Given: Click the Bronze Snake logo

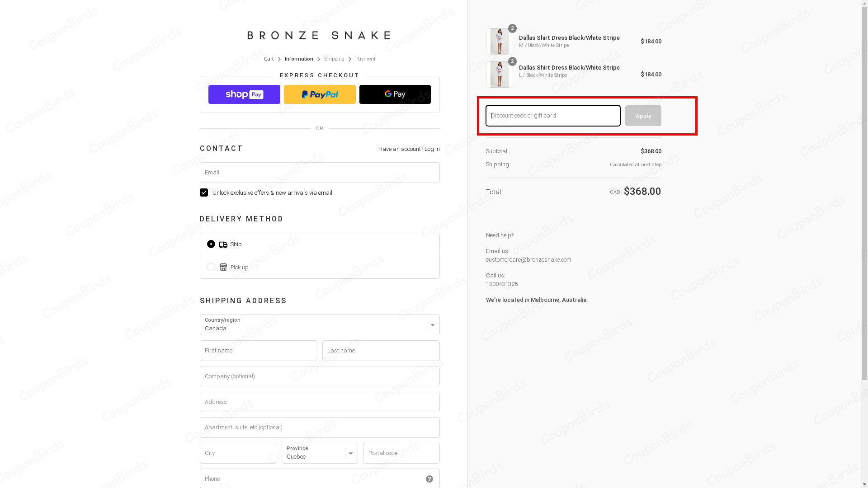Looking at the screenshot, I should [319, 35].
